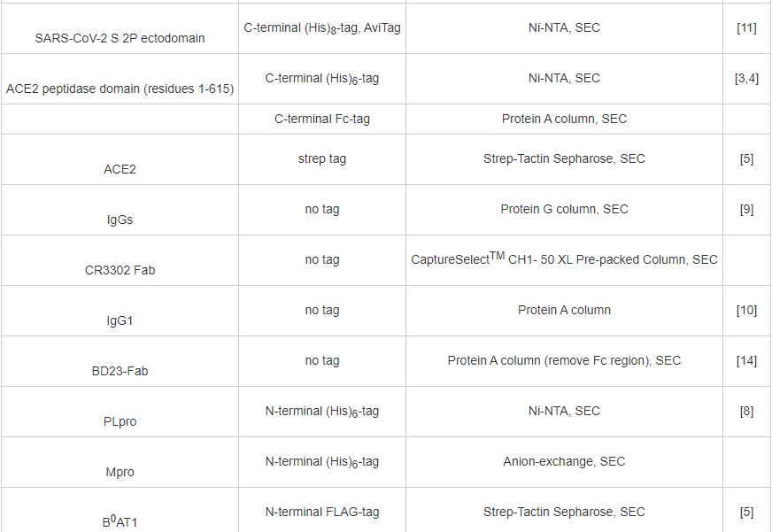Screen dimensions: 772x532
Task: Click reference [5] in the ACE2 strep tag row
Action: [x=746, y=159]
